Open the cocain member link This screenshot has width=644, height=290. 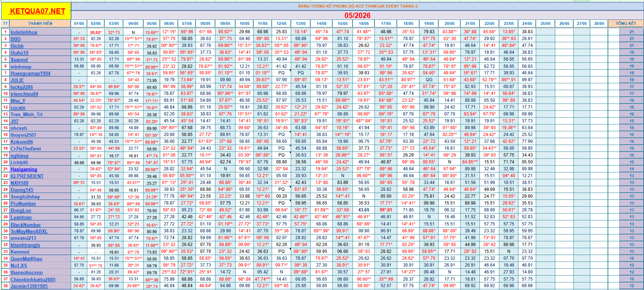[18, 107]
